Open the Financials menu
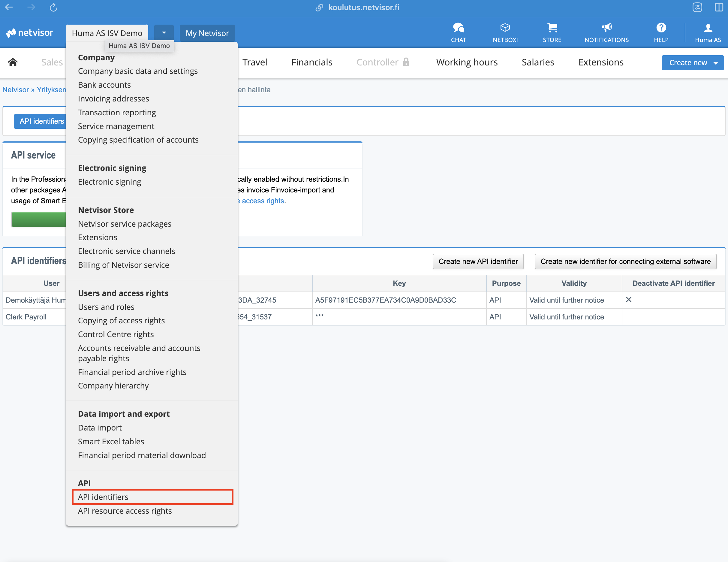 312,62
